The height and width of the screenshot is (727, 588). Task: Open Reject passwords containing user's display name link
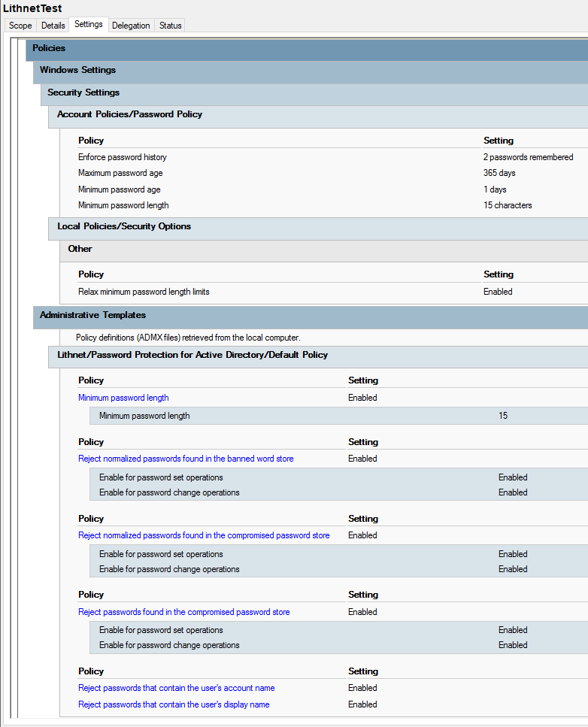click(x=174, y=704)
